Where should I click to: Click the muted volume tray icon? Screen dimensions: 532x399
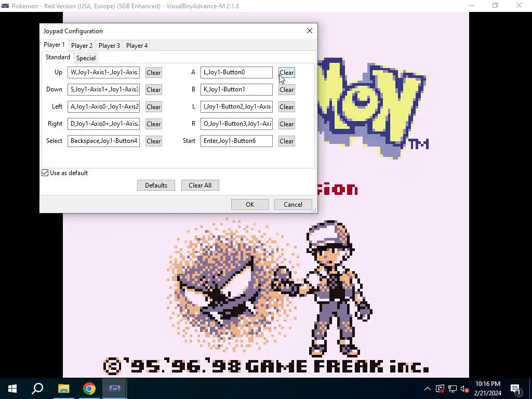click(x=465, y=389)
